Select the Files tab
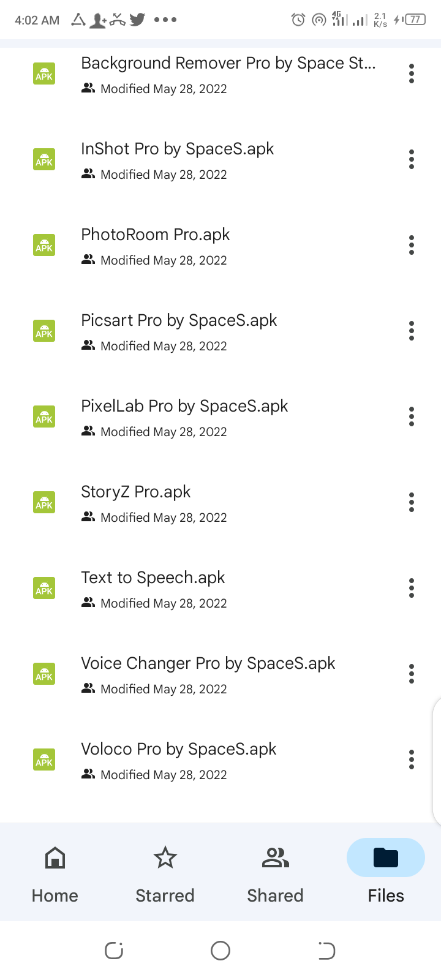This screenshot has height=980, width=441. (x=386, y=871)
